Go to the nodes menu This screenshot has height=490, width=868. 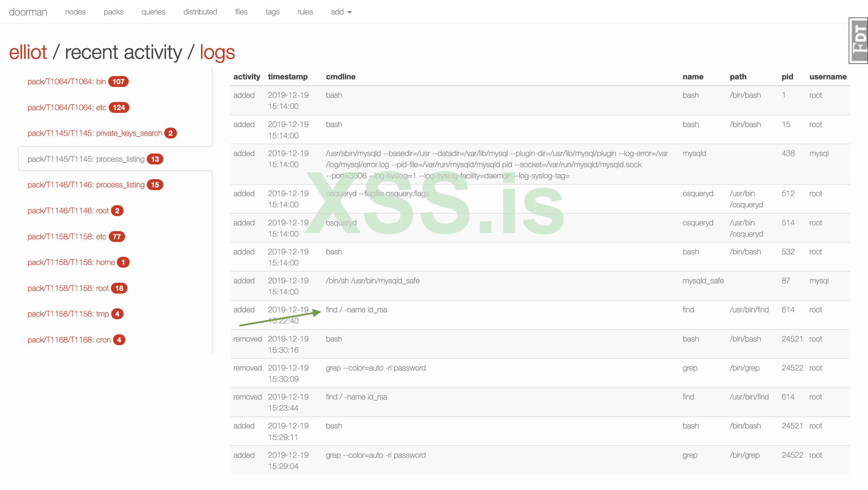(x=75, y=12)
